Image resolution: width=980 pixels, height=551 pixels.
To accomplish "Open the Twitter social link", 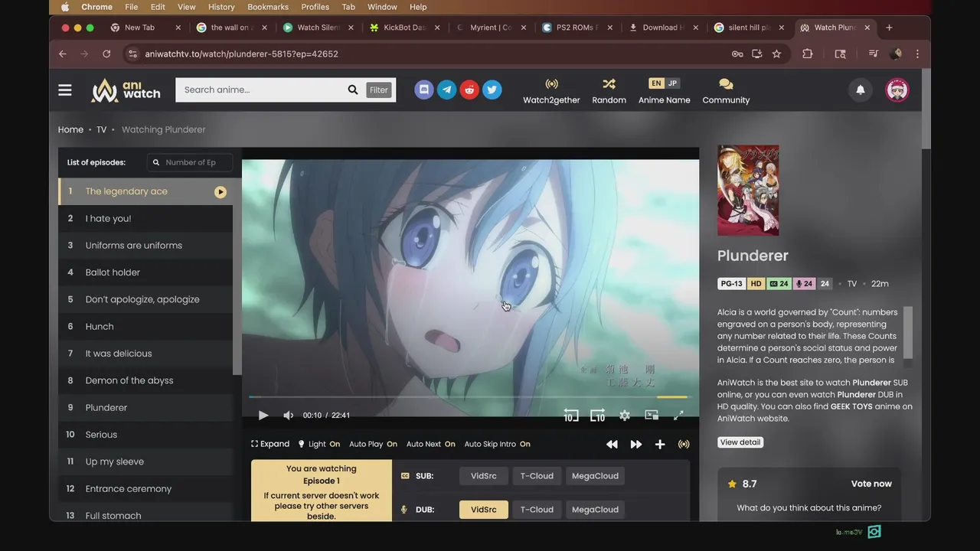I will 492,90.
